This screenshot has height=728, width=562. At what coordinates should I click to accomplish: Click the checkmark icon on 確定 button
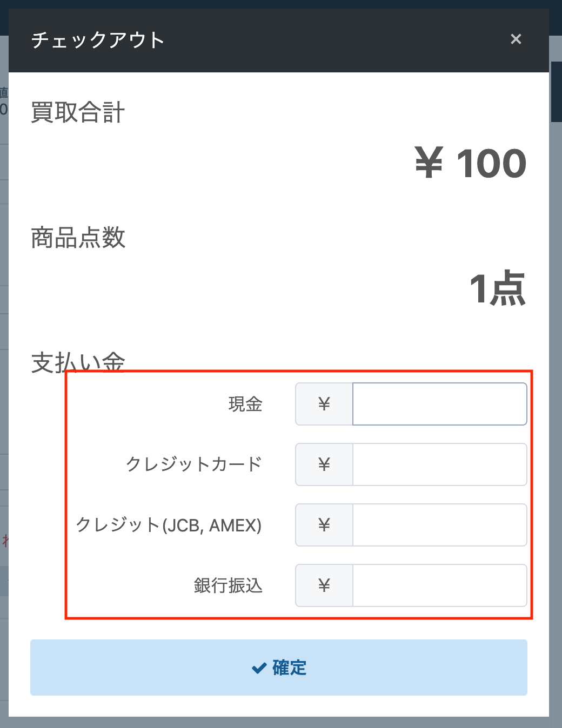[x=259, y=668]
